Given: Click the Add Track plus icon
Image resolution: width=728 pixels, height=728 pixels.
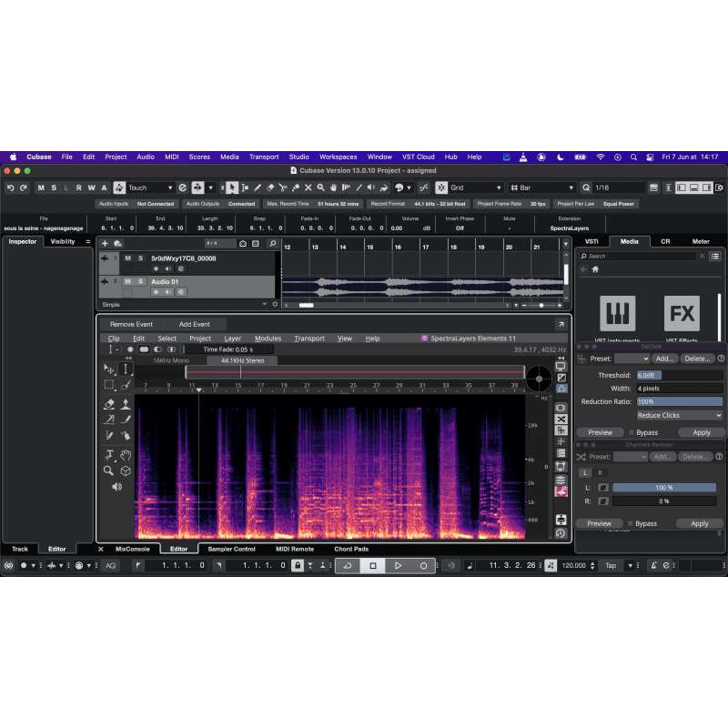Looking at the screenshot, I should [x=105, y=243].
